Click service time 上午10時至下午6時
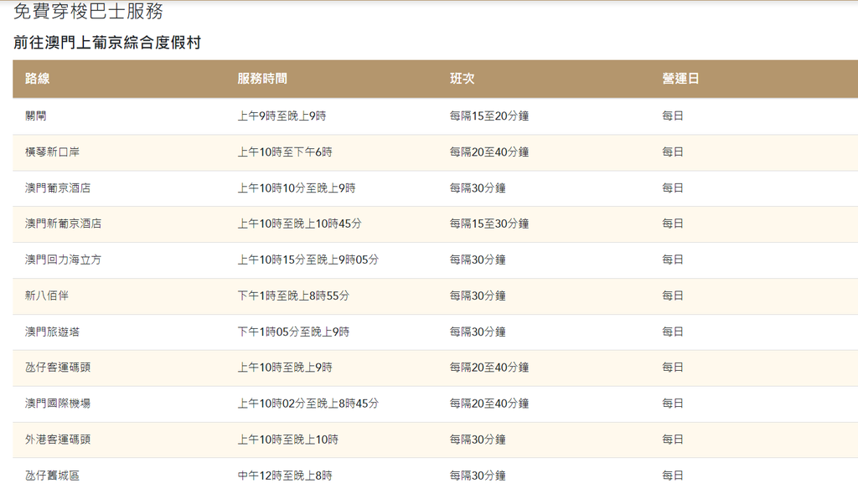The width and height of the screenshot is (858, 504). click(285, 152)
